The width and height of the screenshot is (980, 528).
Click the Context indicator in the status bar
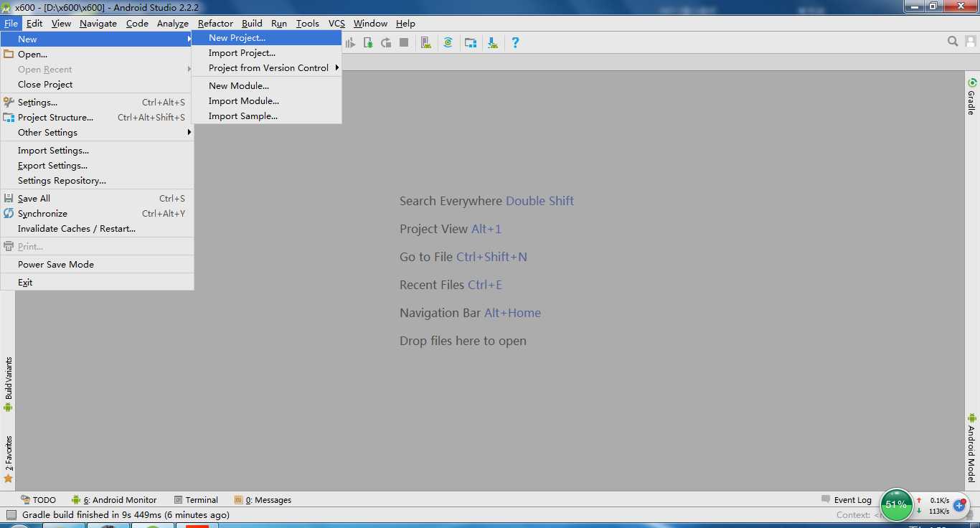click(858, 515)
